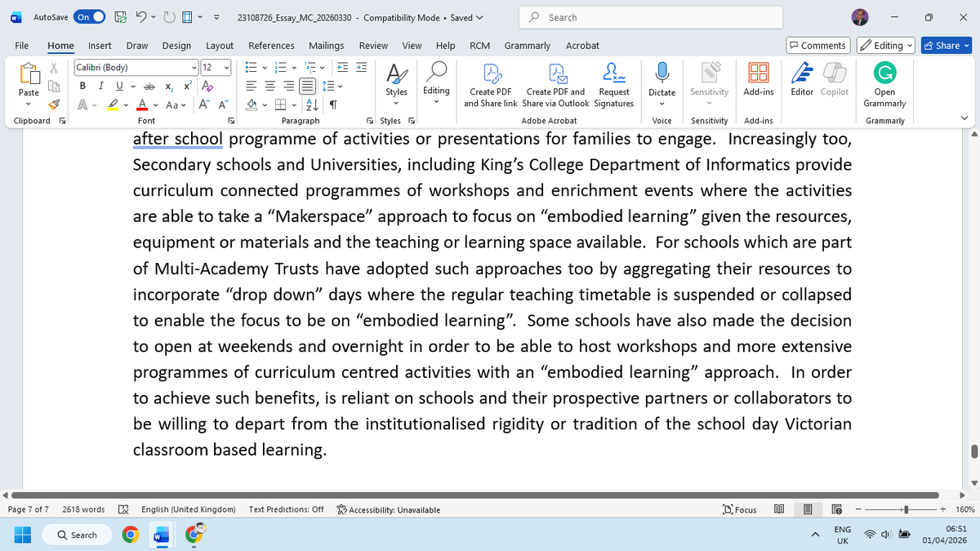Click Request Signatures
Image resolution: width=980 pixels, height=551 pixels.
614,84
